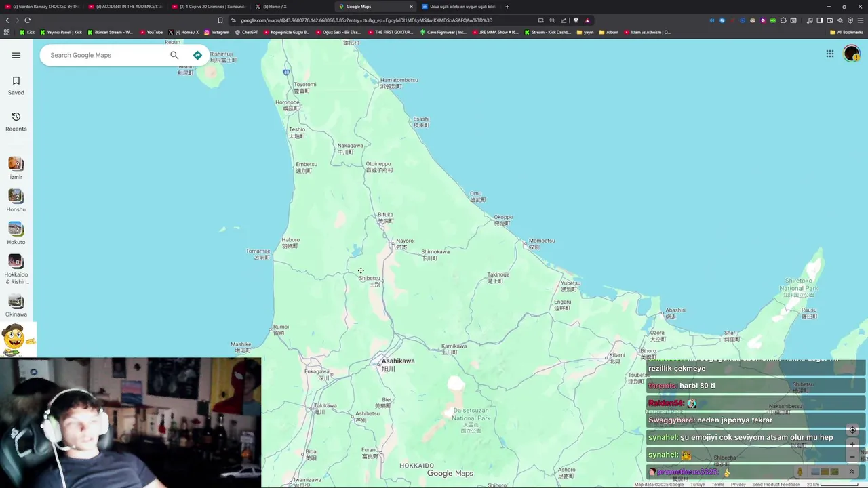The height and width of the screenshot is (488, 868).
Task: Click the browser address bar URL
Action: click(x=366, y=20)
